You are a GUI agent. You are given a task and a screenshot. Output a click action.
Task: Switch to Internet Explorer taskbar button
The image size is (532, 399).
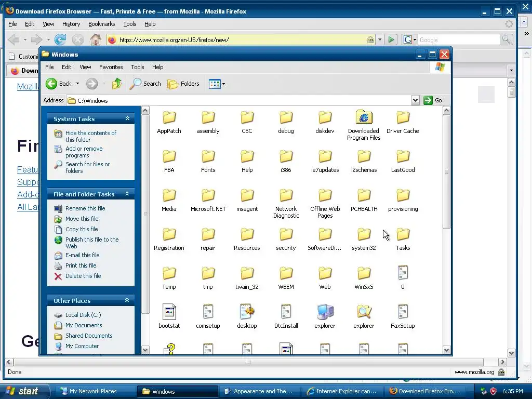point(342,391)
